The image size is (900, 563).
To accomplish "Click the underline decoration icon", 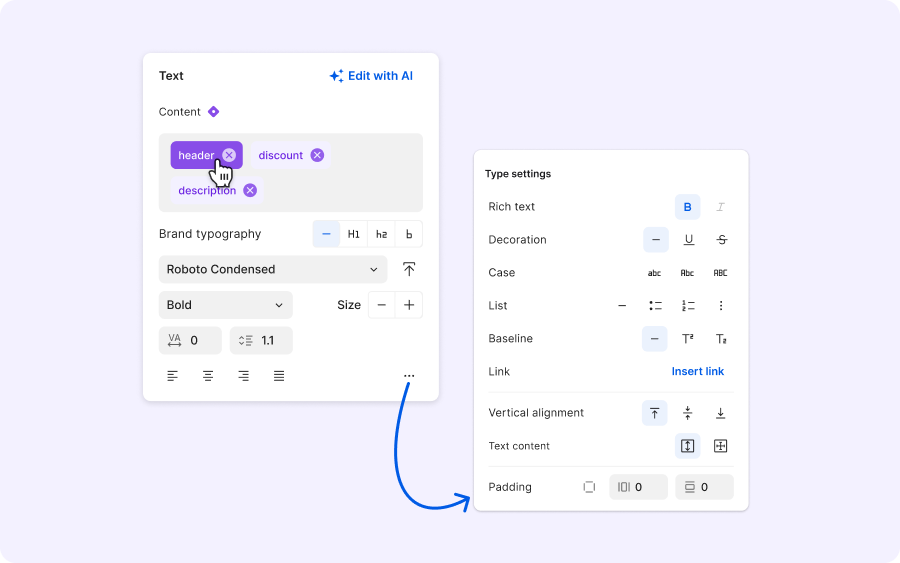I will (688, 240).
